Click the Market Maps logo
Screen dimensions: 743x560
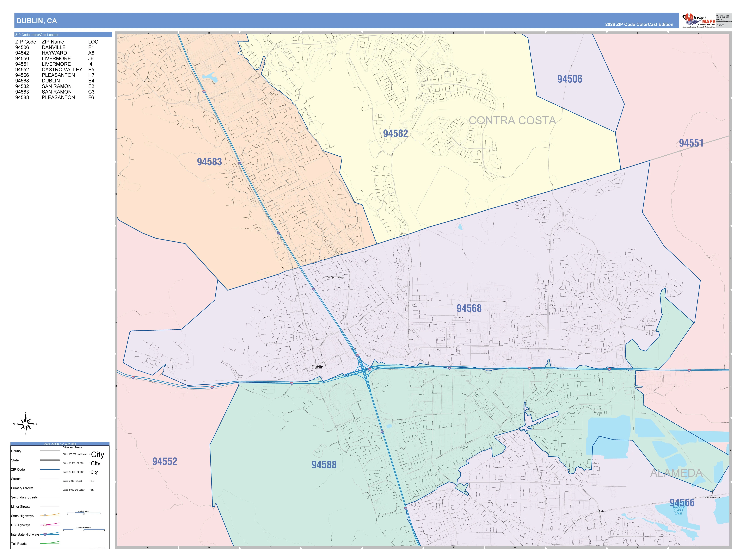pos(699,20)
